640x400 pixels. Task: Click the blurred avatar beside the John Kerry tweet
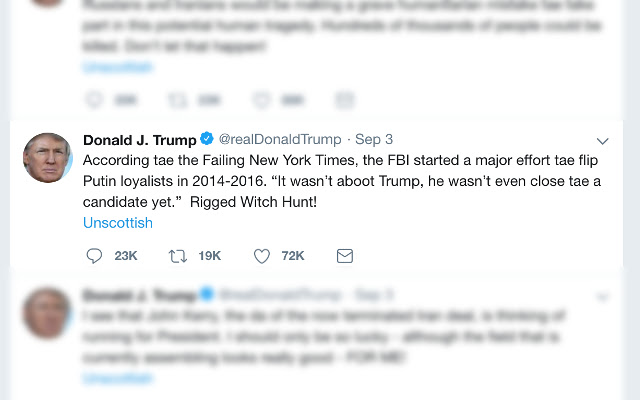click(x=47, y=313)
